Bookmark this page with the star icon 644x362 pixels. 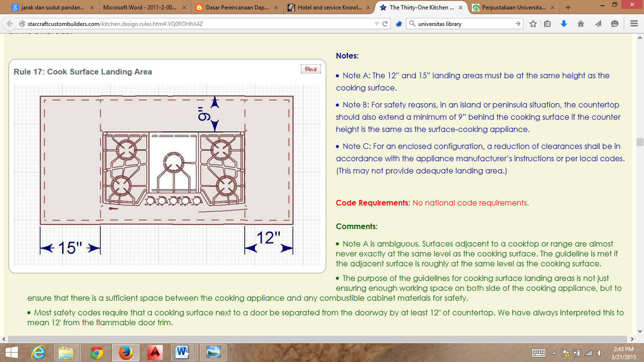click(x=533, y=24)
